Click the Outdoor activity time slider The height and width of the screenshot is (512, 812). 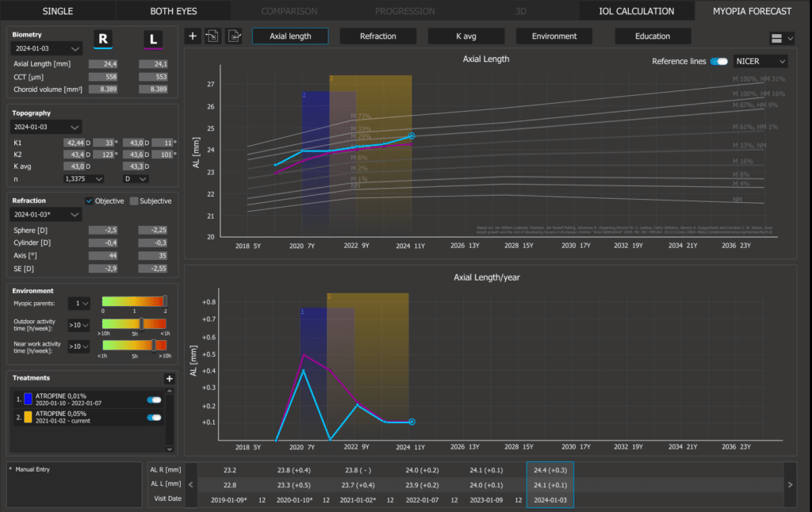tap(135, 324)
